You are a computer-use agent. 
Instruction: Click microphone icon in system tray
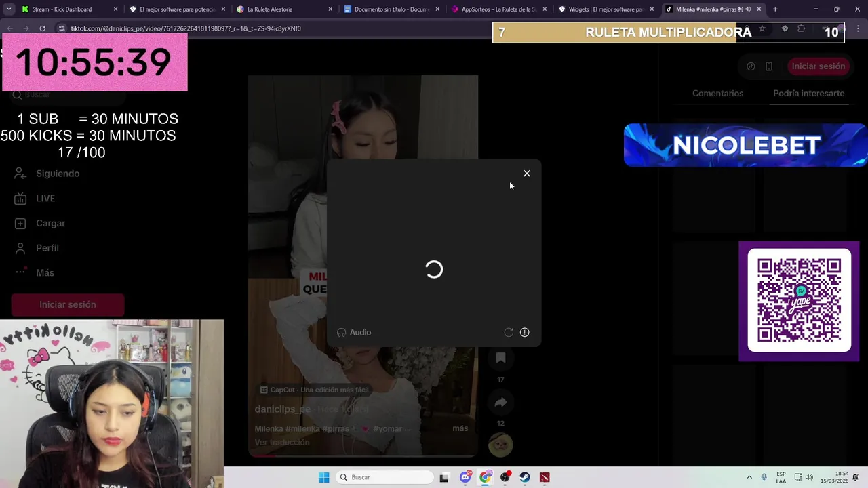(x=764, y=477)
